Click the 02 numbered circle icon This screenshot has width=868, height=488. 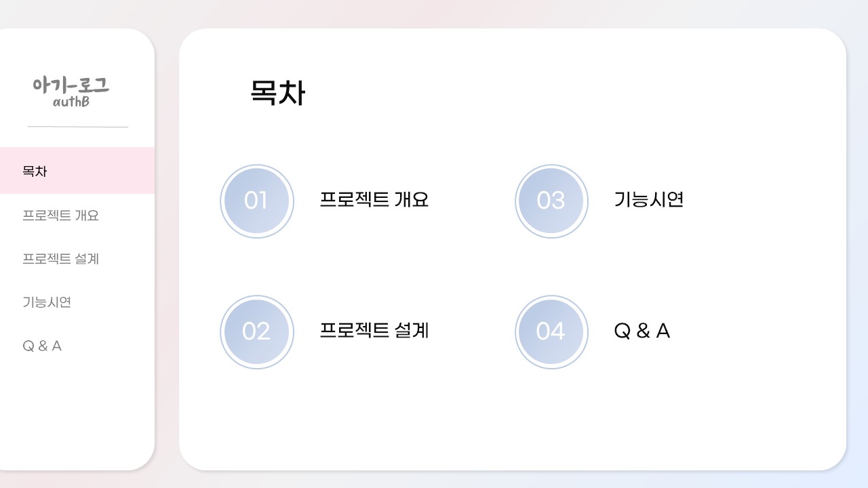[257, 332]
